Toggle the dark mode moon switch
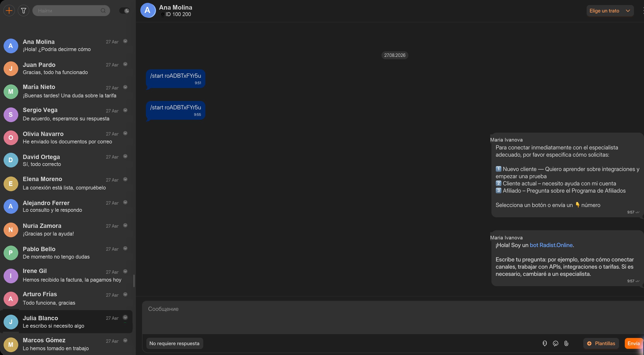 pos(124,11)
